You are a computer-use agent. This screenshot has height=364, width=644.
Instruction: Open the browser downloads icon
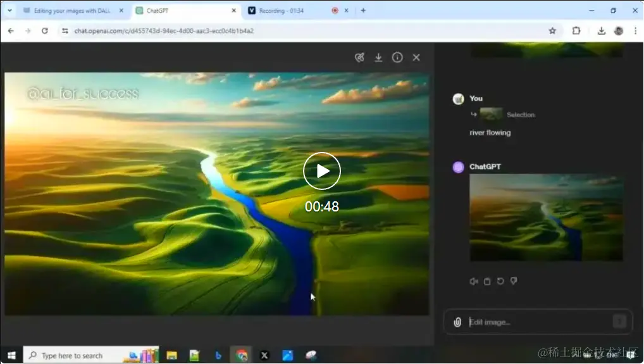tap(601, 31)
